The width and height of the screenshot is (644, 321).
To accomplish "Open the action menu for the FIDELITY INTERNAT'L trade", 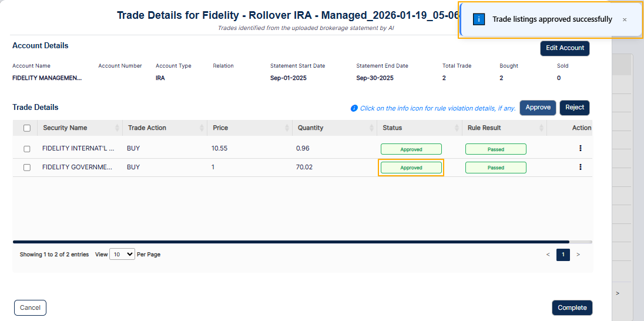I will 580,148.
